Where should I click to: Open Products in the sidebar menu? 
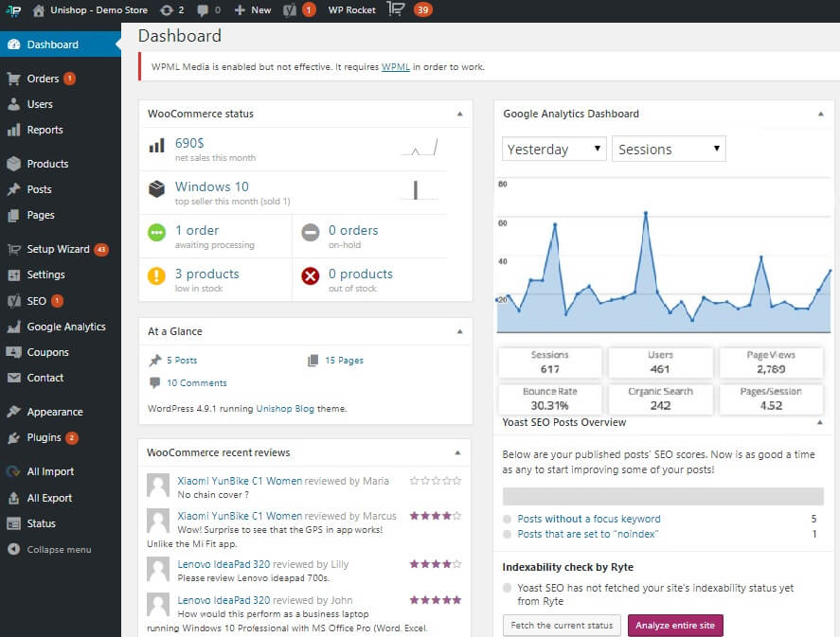(47, 164)
